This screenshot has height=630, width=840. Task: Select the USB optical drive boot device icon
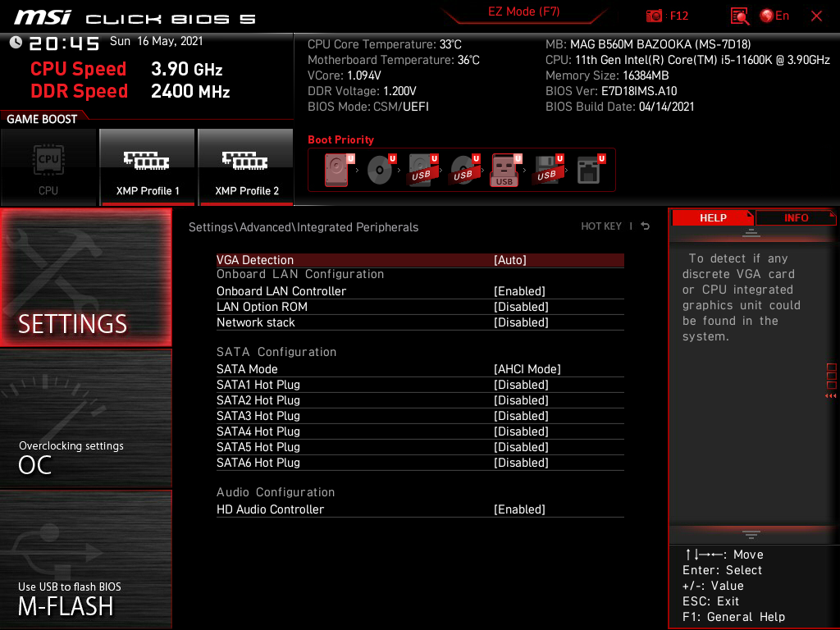point(464,170)
